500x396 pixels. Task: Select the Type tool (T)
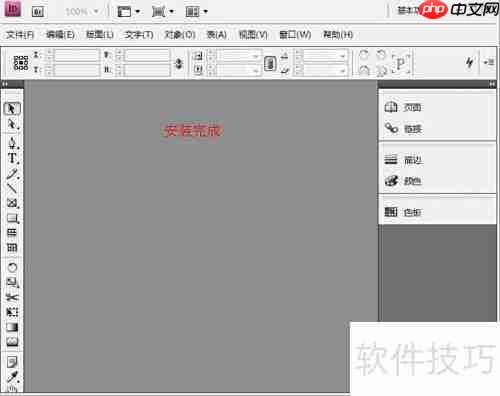point(12,158)
